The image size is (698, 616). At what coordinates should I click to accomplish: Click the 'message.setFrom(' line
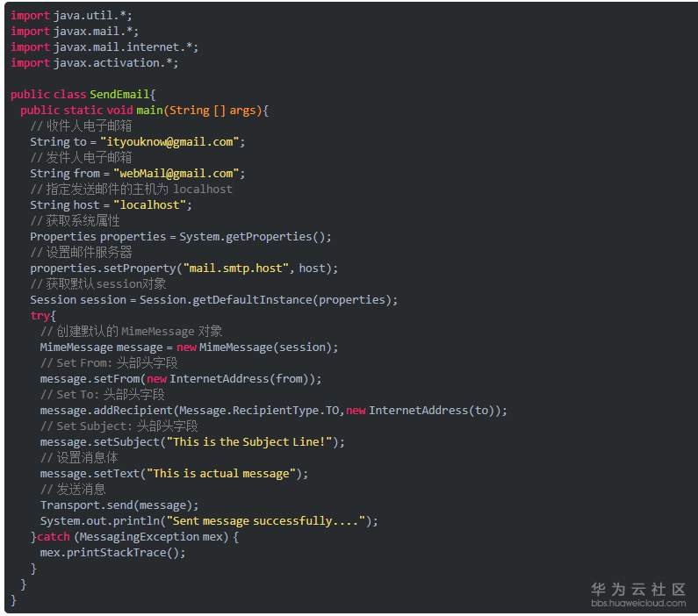[181, 379]
